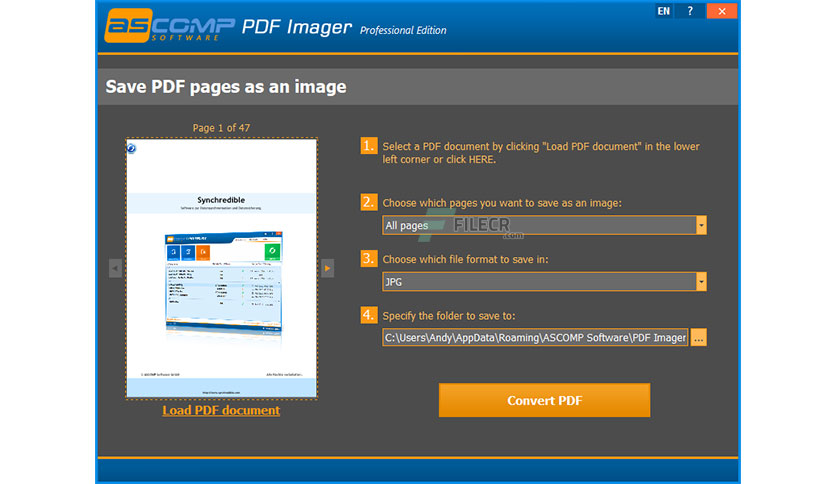This screenshot has width=836, height=484.
Task: Click the save folder path field
Action: coord(535,337)
